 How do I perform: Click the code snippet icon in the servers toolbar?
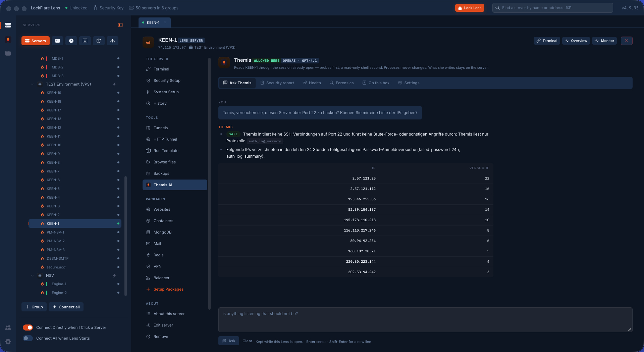pyautogui.click(x=85, y=41)
